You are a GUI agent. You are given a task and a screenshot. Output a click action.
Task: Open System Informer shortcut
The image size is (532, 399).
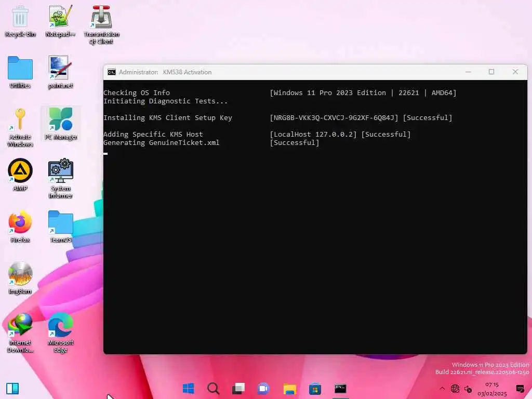coord(60,179)
